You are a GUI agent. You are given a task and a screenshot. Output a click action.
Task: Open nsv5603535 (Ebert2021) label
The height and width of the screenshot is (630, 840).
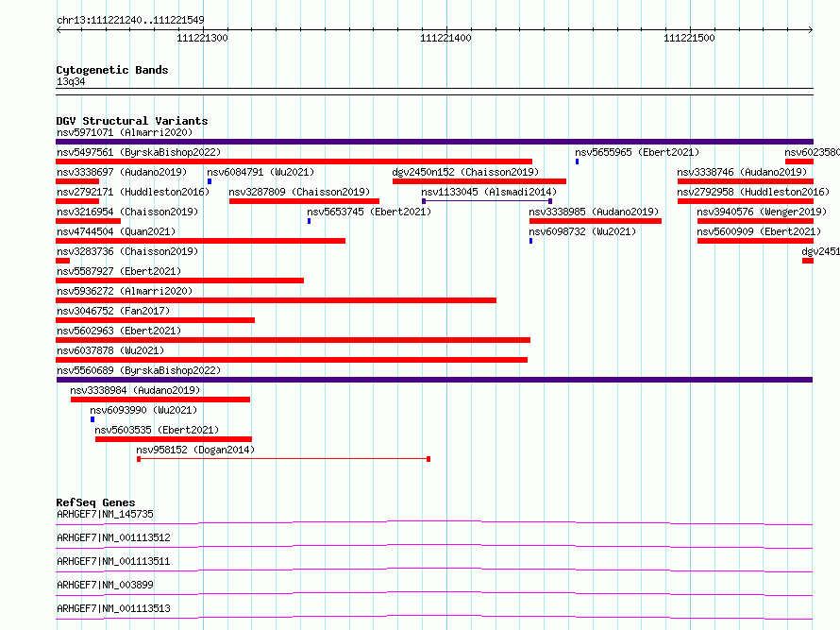[157, 430]
